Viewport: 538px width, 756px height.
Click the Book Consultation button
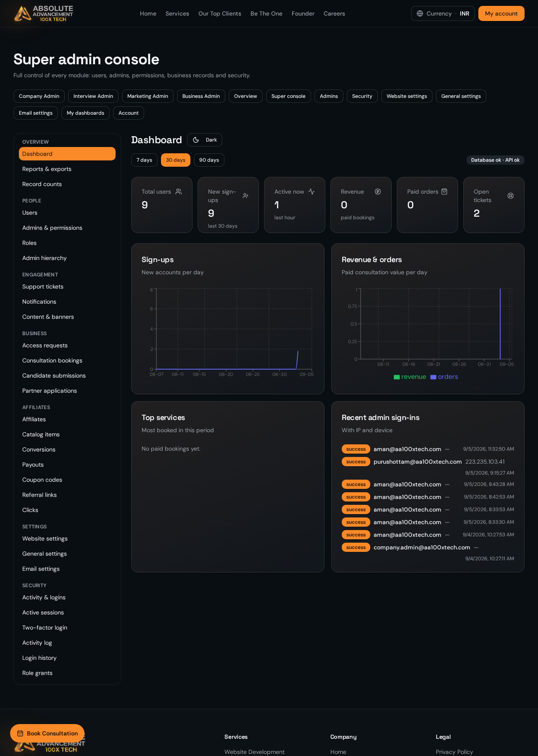[x=47, y=733]
